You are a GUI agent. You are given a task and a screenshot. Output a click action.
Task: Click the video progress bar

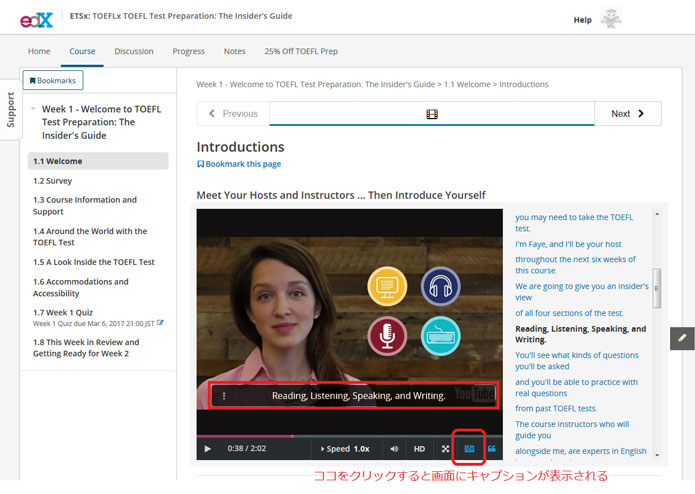pyautogui.click(x=350, y=436)
